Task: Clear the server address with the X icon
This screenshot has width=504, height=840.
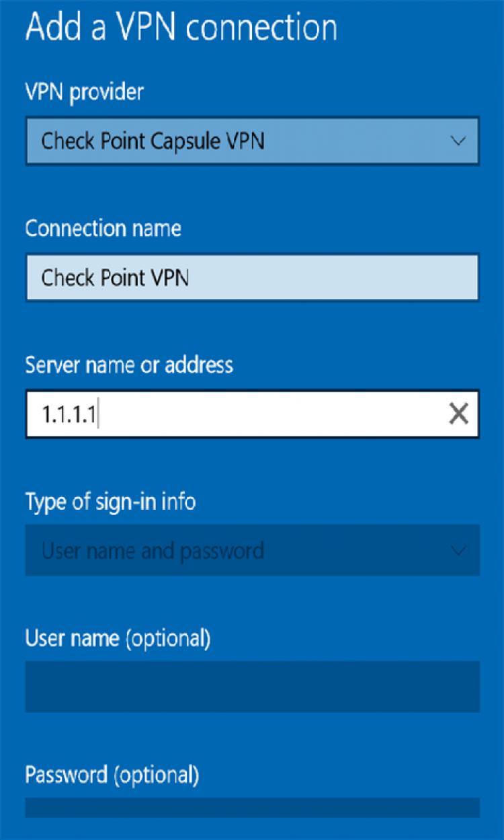Action: point(458,414)
